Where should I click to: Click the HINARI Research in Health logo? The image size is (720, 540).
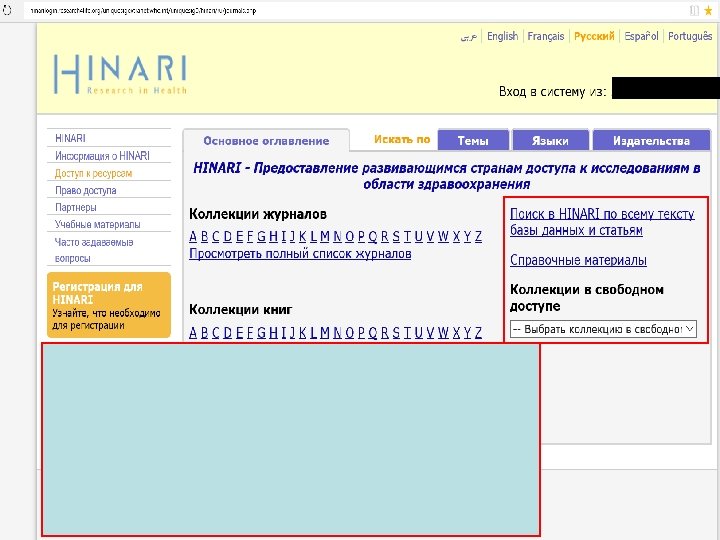120,74
